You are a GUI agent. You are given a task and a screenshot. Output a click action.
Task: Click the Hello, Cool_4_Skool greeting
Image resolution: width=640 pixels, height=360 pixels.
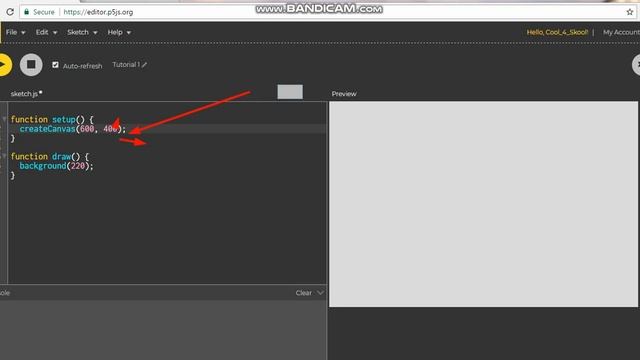point(557,32)
